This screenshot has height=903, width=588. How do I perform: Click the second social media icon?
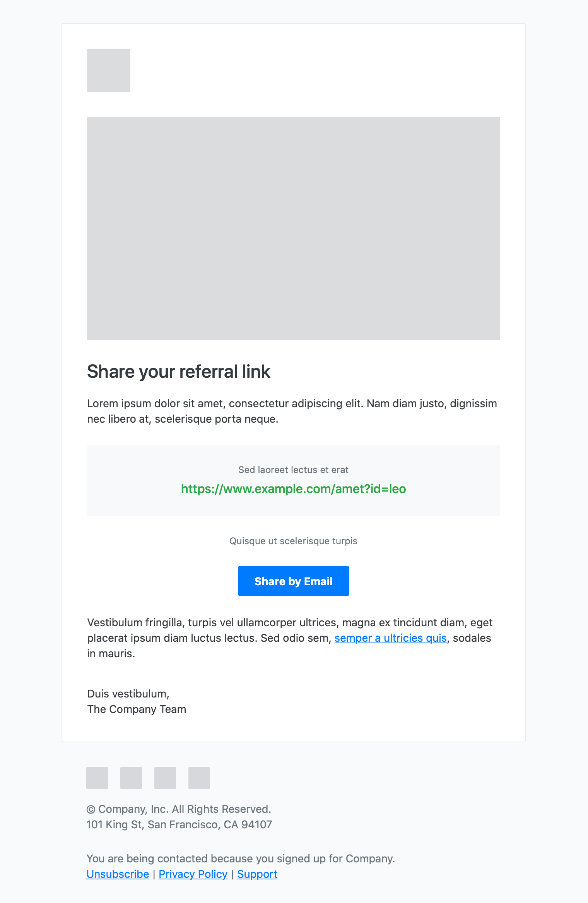(x=131, y=778)
